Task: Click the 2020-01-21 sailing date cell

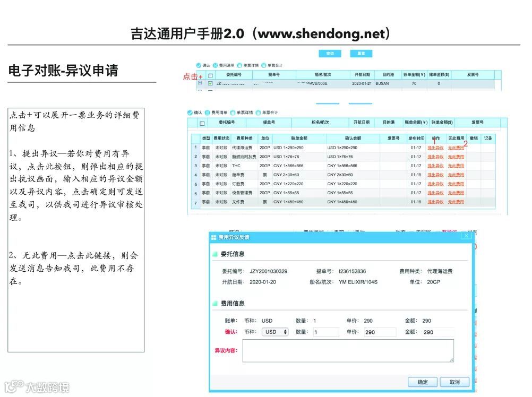Action: [x=362, y=83]
